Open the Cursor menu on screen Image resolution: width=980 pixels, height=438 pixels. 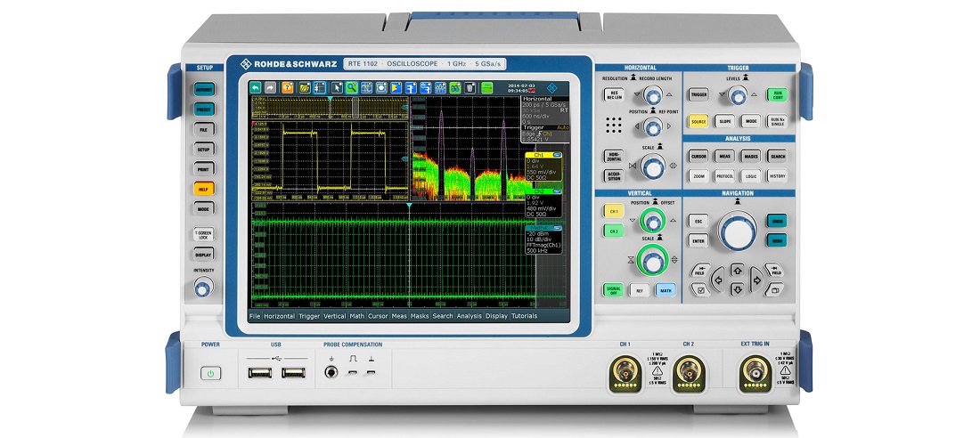(378, 316)
